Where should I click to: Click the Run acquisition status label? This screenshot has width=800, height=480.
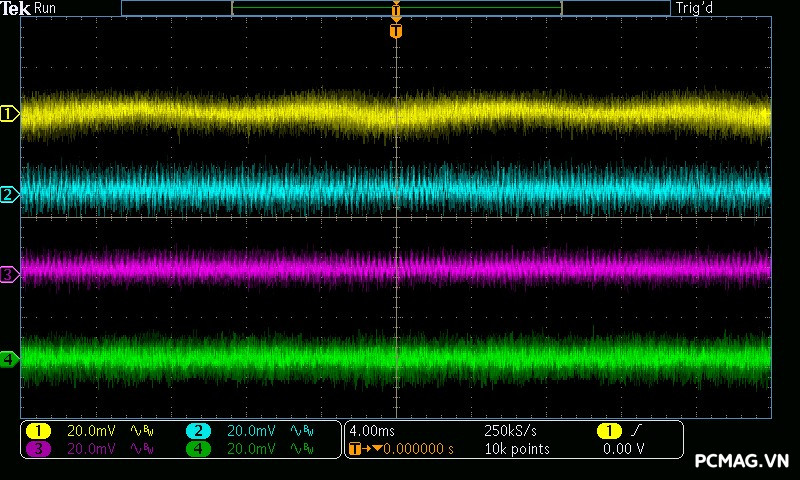click(x=46, y=9)
